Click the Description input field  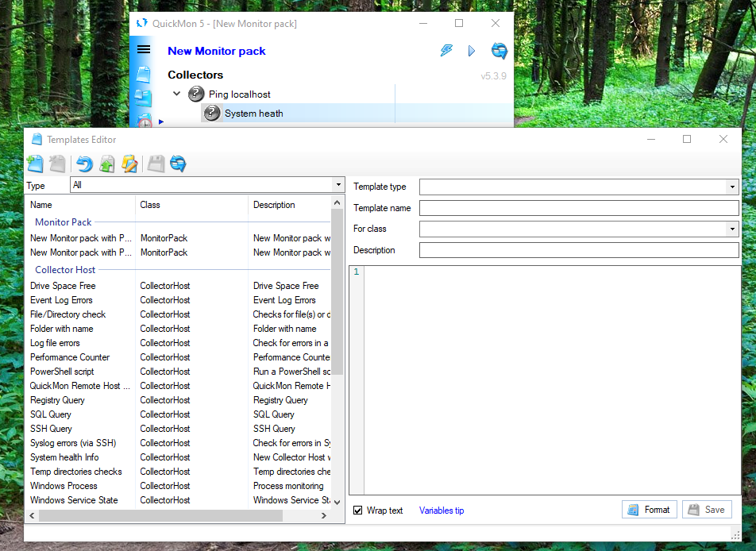coord(579,250)
